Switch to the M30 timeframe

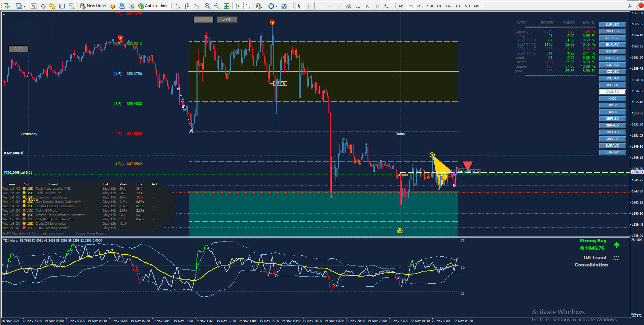430,6
